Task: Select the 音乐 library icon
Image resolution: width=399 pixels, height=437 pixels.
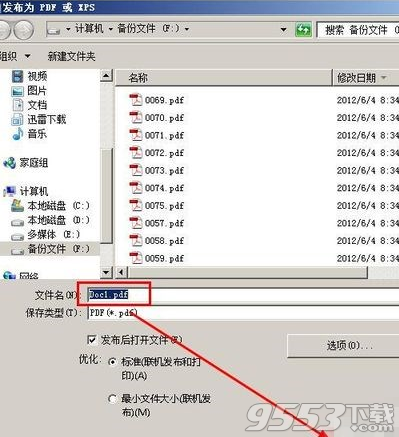Action: click(17, 134)
